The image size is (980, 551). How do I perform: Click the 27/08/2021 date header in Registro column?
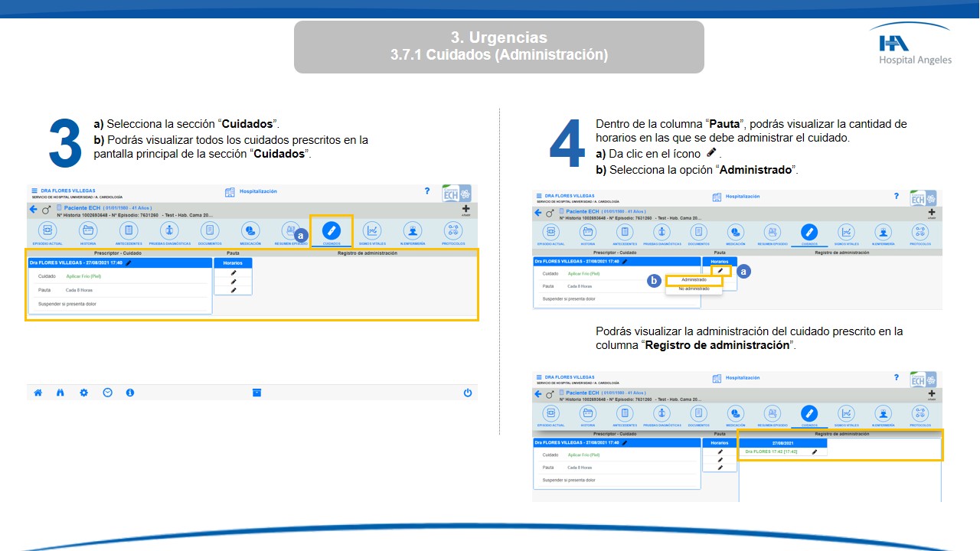(783, 443)
